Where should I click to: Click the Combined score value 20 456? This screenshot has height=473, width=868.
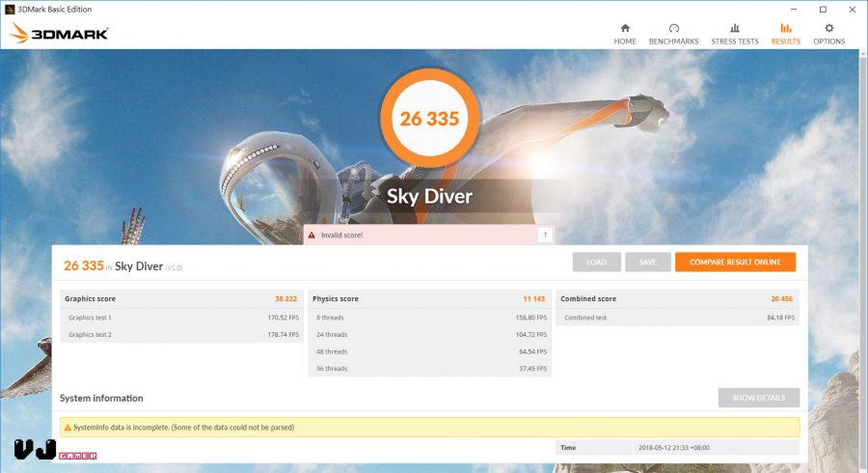pyautogui.click(x=781, y=298)
